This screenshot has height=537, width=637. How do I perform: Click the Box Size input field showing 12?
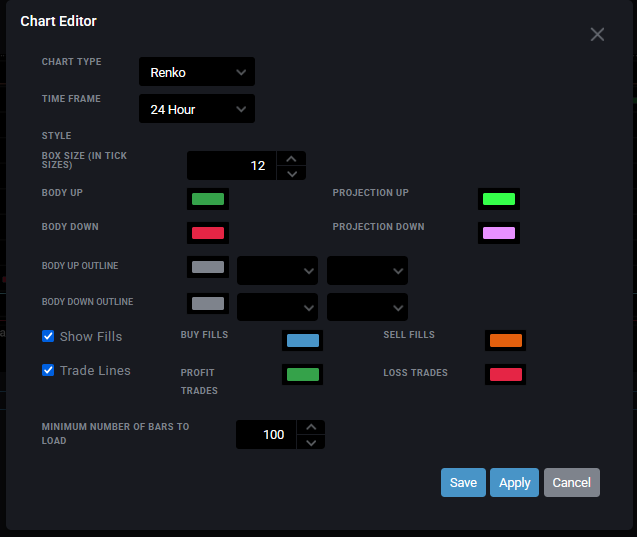click(x=232, y=166)
